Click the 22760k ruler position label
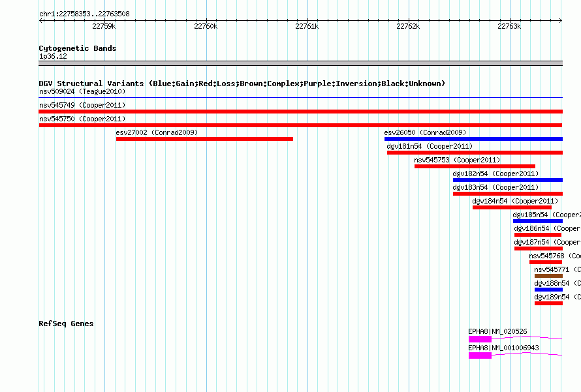Viewport: 581px width, 392px height. (206, 26)
